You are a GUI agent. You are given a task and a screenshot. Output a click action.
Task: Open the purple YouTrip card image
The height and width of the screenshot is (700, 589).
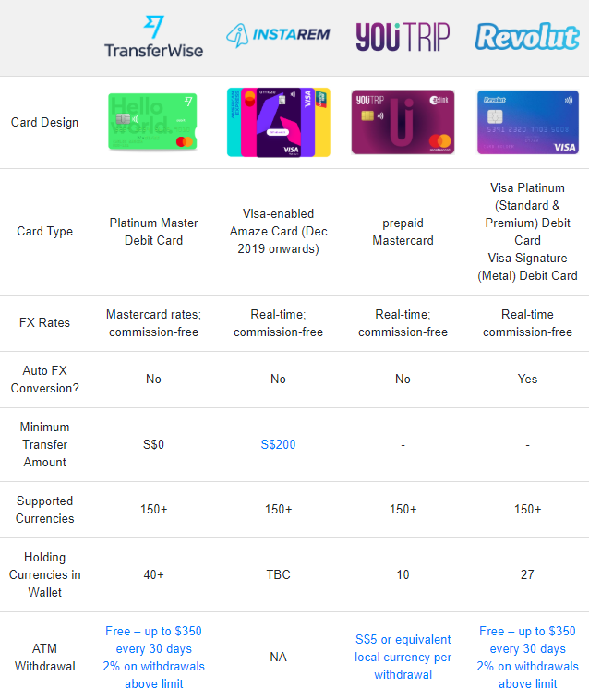[x=403, y=122]
